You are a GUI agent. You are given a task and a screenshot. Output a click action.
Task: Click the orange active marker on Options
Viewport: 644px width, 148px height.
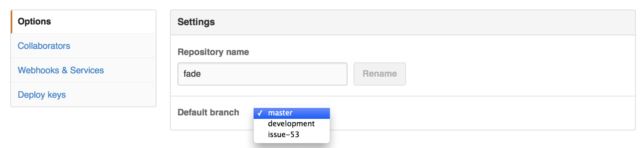11,22
